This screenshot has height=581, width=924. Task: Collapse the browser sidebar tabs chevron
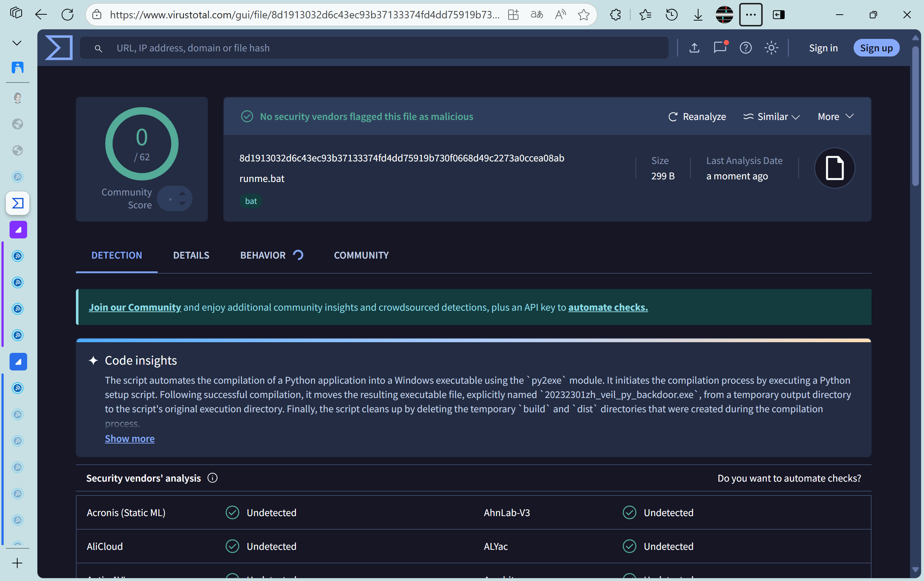click(17, 43)
